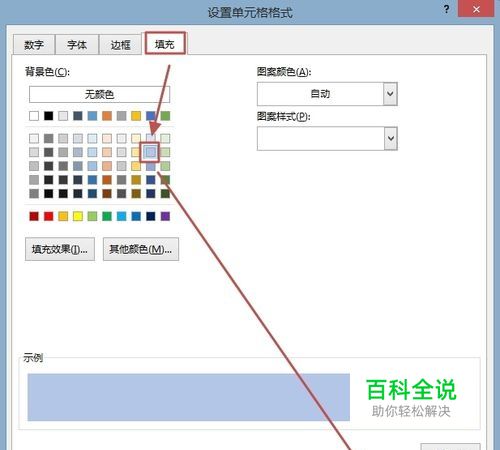Switch to the 数字 tab

tap(34, 45)
